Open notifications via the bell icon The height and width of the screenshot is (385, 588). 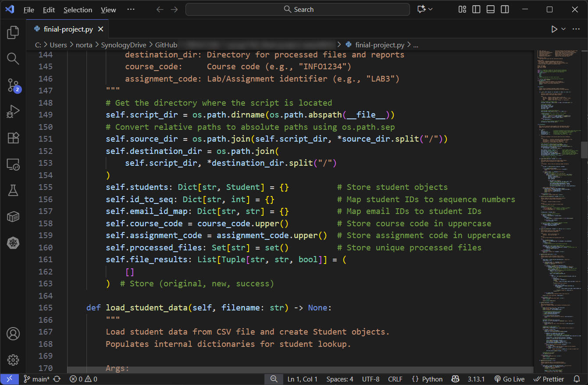pos(577,379)
